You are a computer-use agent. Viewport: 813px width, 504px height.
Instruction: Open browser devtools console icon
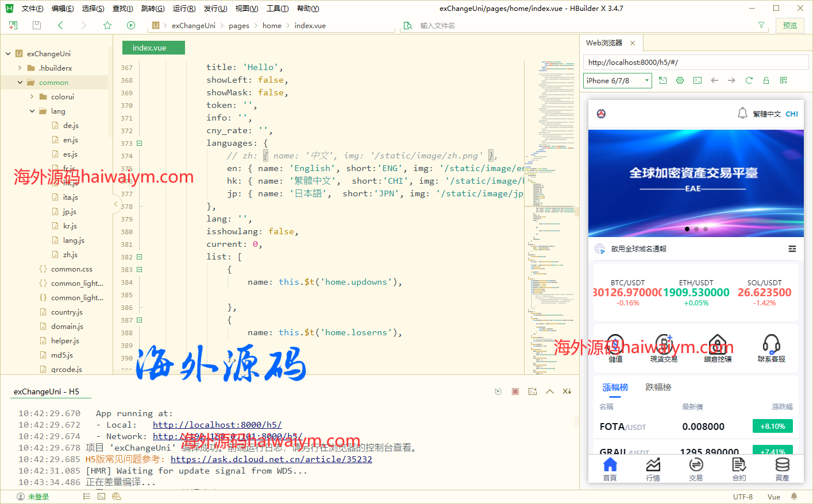[697, 80]
